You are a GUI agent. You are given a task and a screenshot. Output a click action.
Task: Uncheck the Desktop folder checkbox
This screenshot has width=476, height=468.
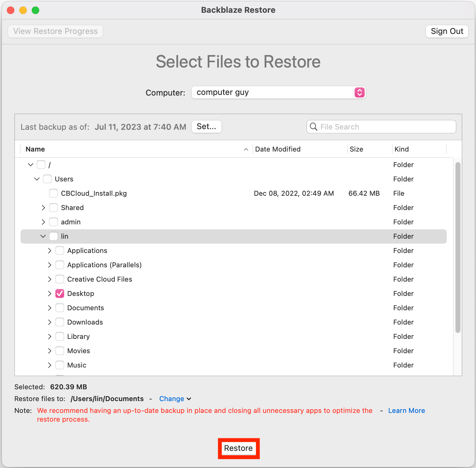(x=60, y=293)
